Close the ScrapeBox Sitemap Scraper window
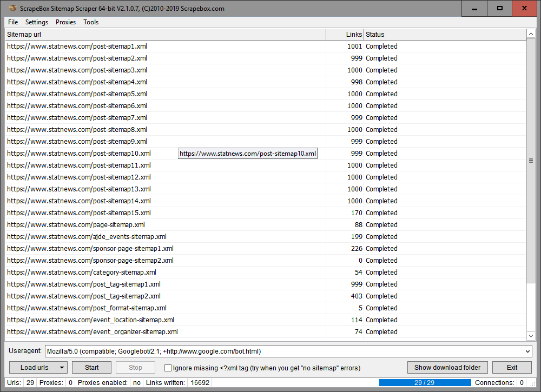The width and height of the screenshot is (541, 392). pos(524,8)
